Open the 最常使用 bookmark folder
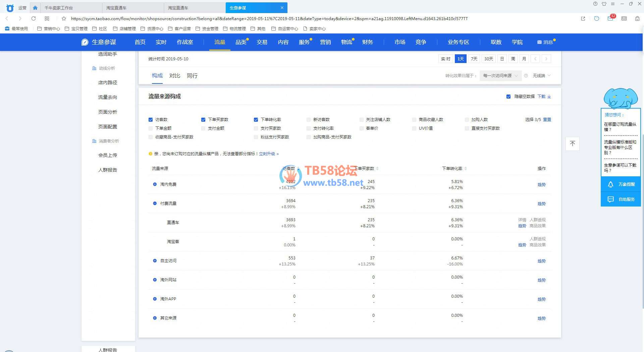The image size is (644, 352). (16, 28)
